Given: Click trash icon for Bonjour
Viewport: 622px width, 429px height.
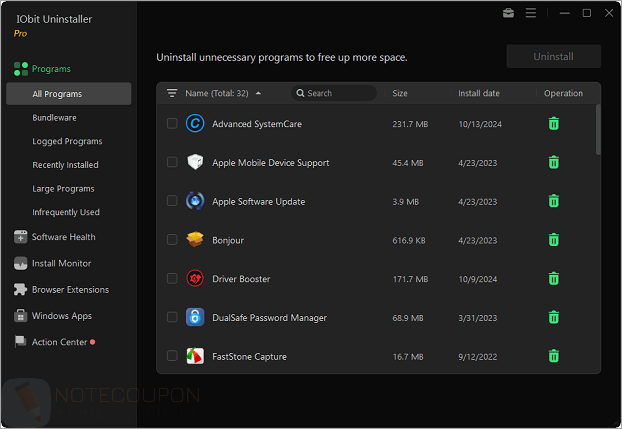Looking at the screenshot, I should 554,240.
